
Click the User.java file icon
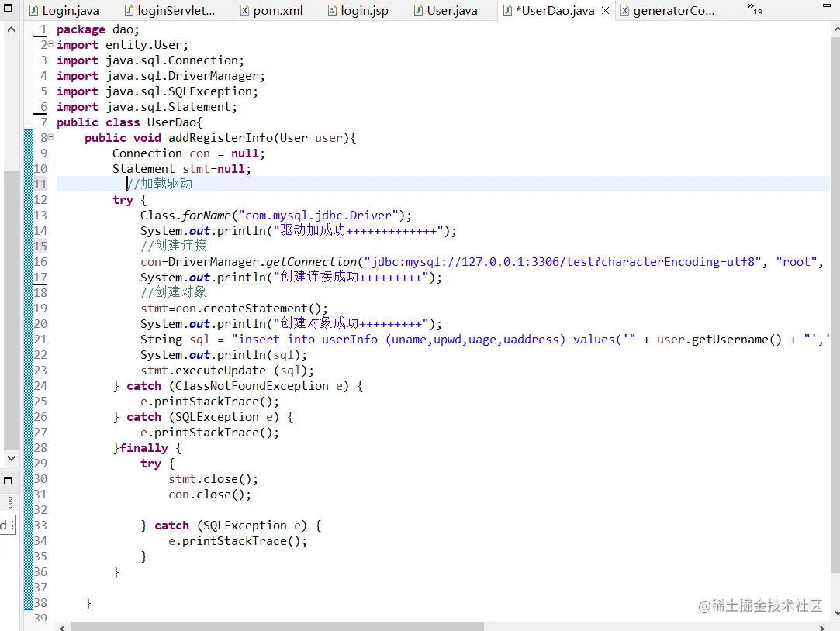418,10
